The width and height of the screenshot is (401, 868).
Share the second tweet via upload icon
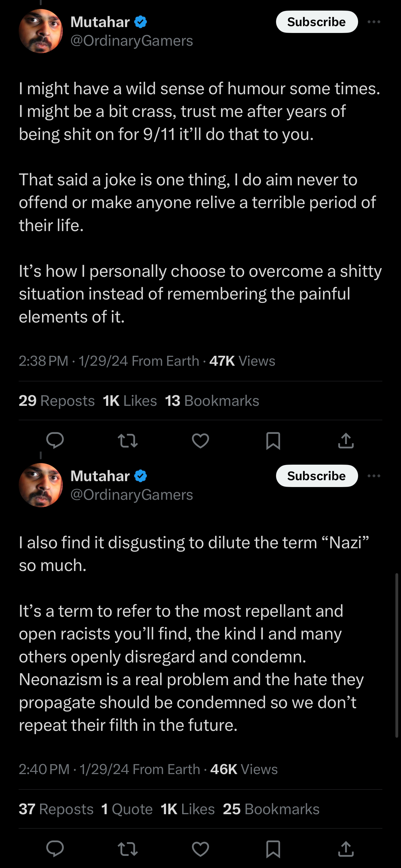tap(346, 849)
